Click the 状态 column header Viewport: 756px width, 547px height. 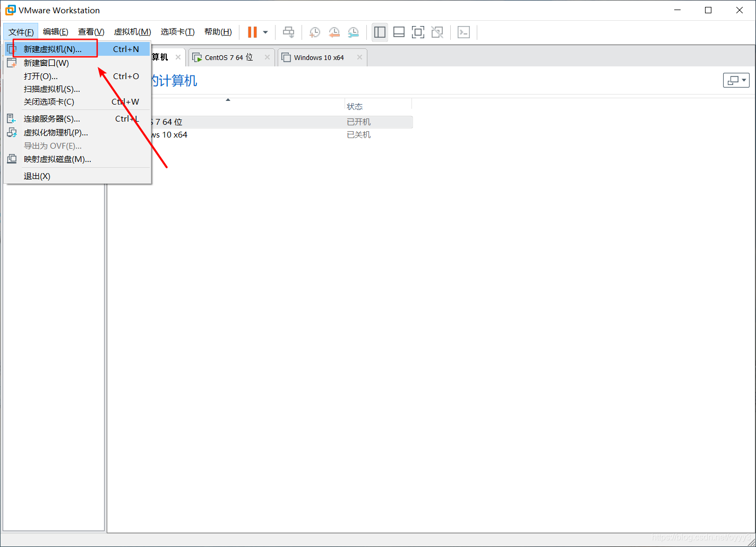pos(355,107)
